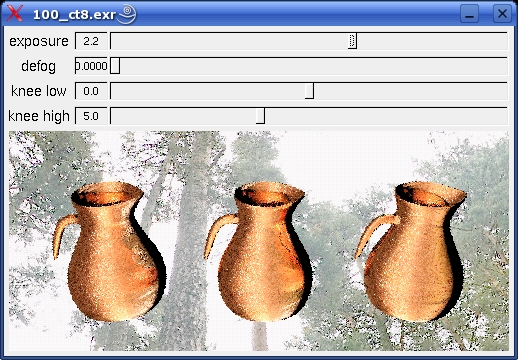Click the knee high value field showing 5.0

pos(91,116)
